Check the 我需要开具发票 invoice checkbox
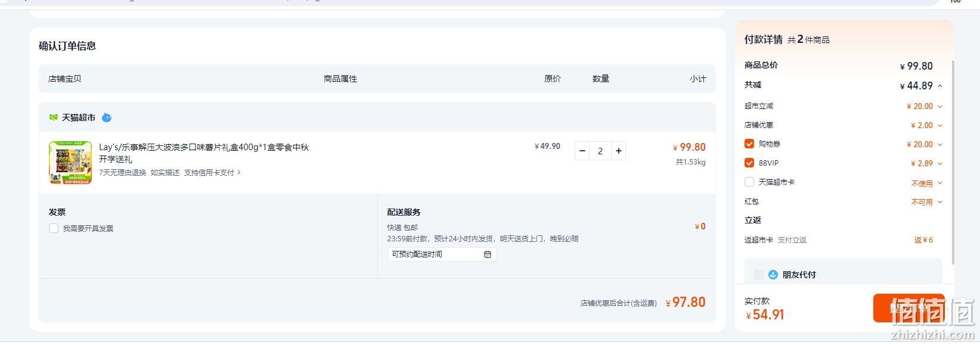The height and width of the screenshot is (345, 980). pyautogui.click(x=54, y=228)
